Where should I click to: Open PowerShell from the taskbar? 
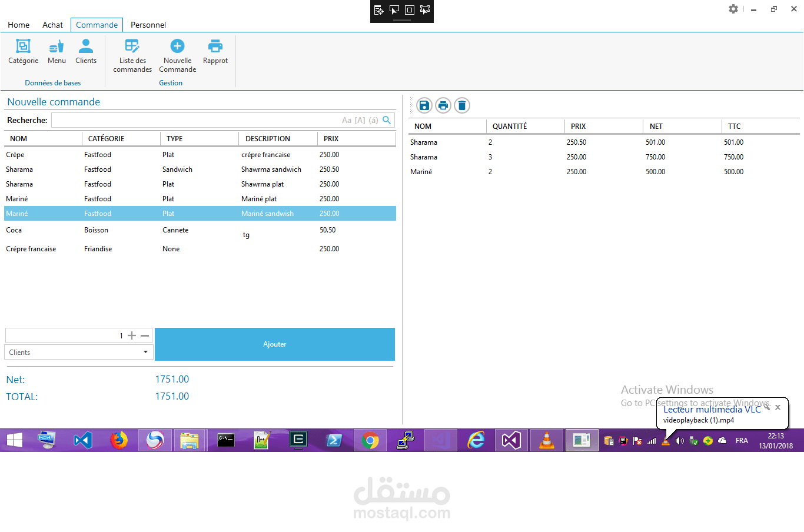pos(334,440)
